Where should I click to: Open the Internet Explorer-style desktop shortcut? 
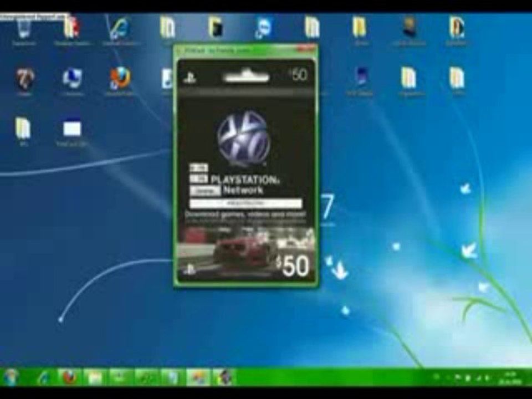(x=119, y=28)
